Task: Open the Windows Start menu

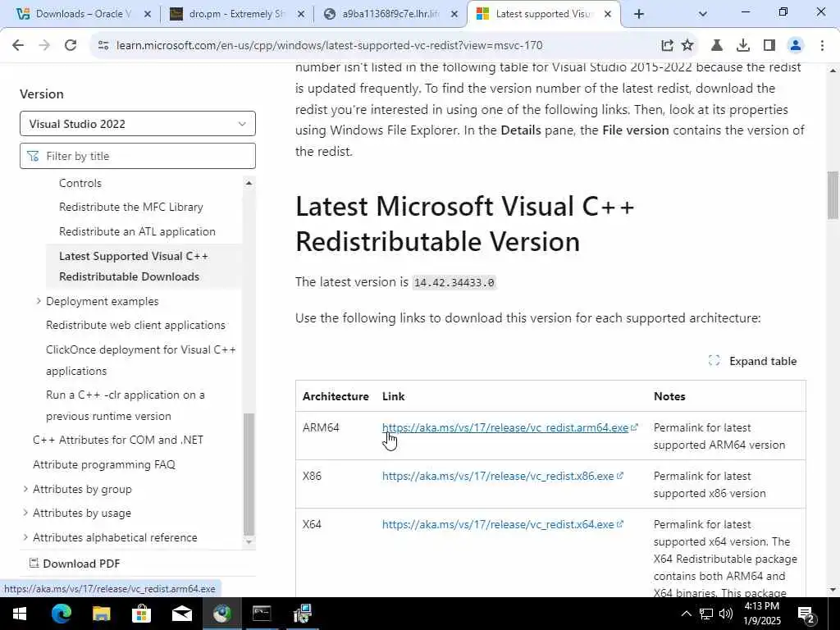Action: tap(20, 614)
